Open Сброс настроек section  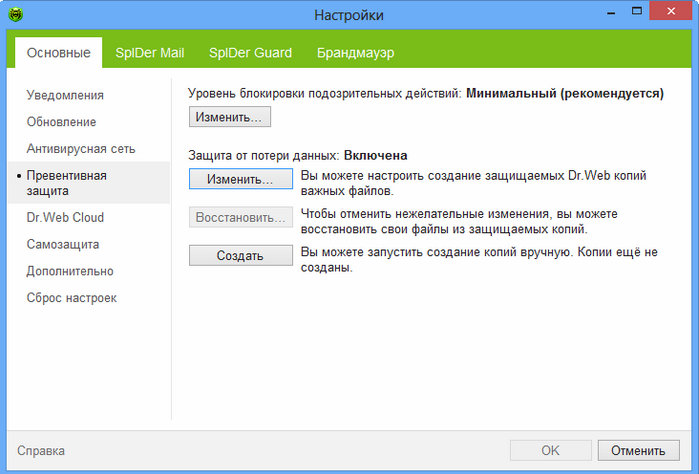point(71,298)
